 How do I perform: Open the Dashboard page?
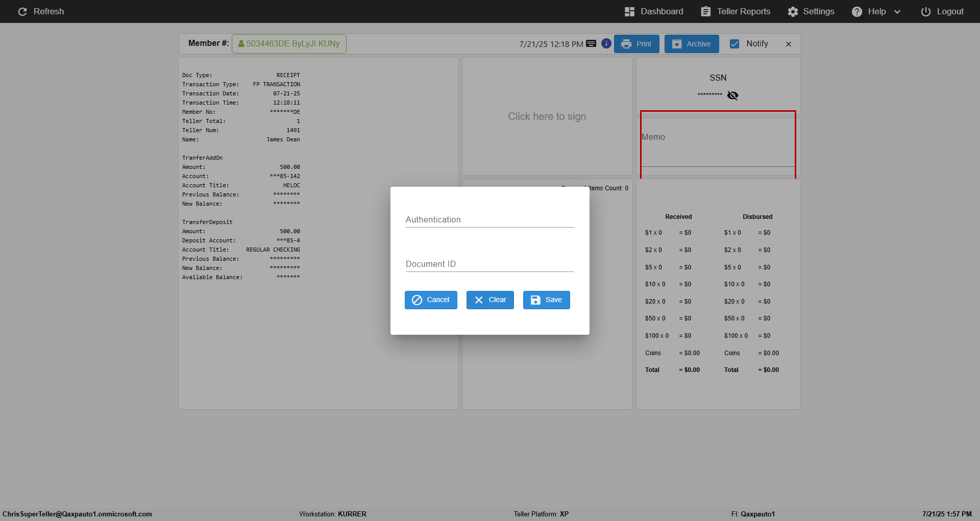[654, 11]
